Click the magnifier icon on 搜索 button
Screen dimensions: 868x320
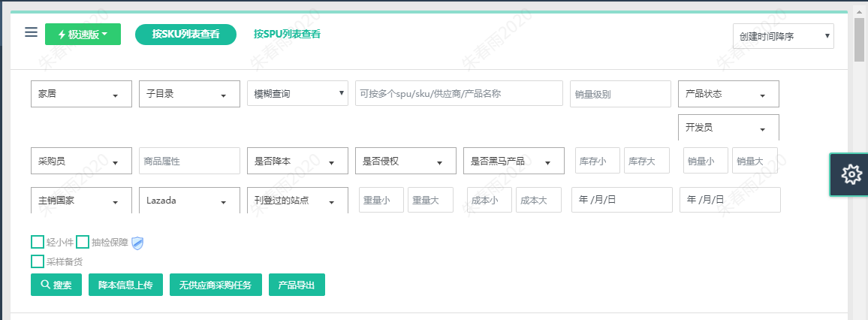(x=45, y=285)
